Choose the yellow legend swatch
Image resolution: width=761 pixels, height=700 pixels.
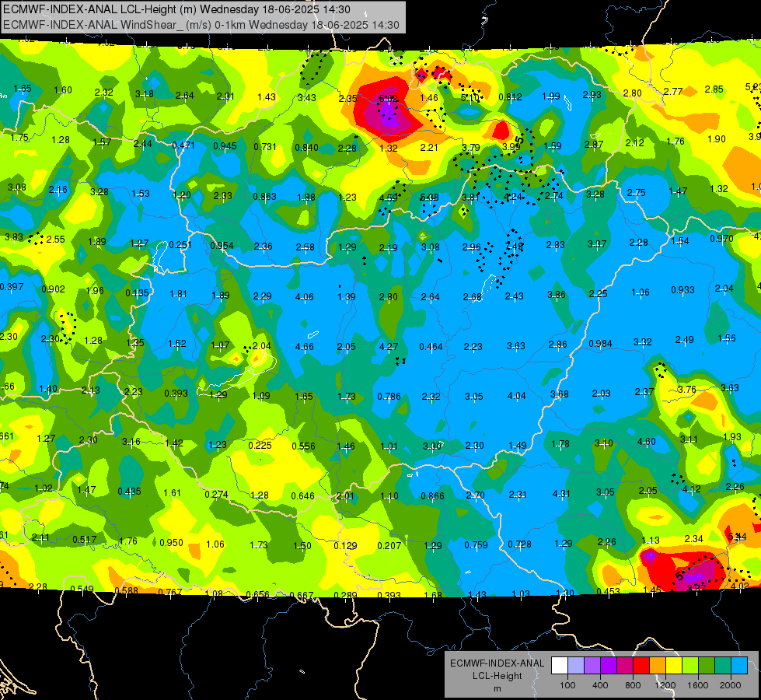[x=674, y=666]
